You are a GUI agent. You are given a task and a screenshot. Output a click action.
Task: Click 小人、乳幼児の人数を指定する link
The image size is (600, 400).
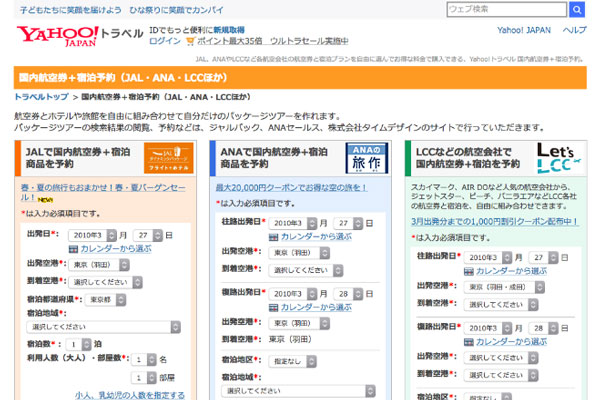coord(130,395)
